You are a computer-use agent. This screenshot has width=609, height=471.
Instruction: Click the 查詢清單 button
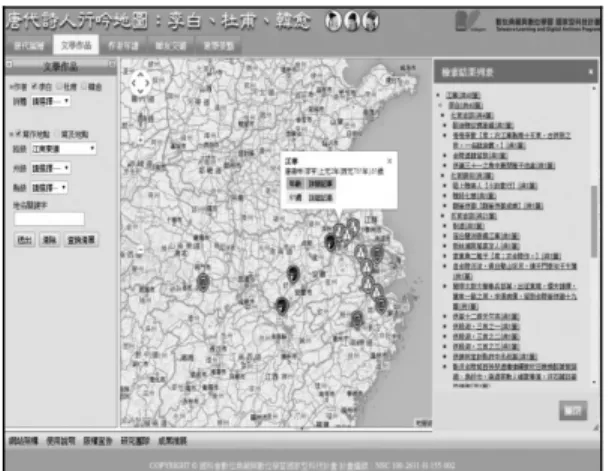pyautogui.click(x=81, y=240)
